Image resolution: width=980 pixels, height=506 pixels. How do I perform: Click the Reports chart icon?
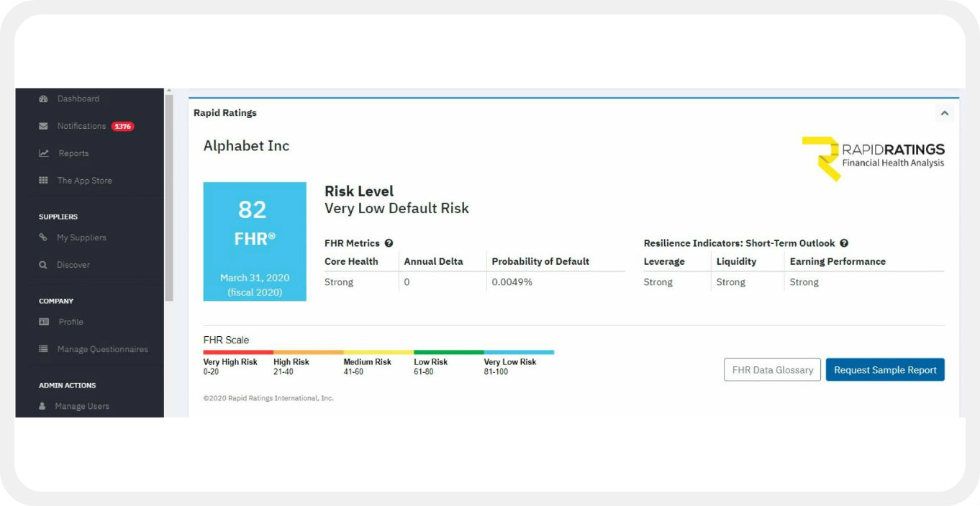tap(44, 153)
